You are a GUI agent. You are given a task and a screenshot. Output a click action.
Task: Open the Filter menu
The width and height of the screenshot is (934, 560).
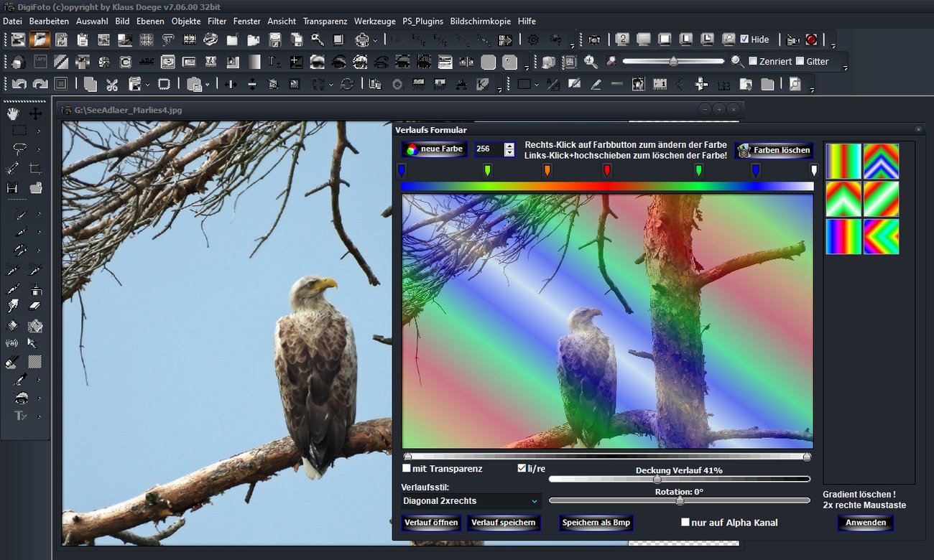(x=216, y=21)
